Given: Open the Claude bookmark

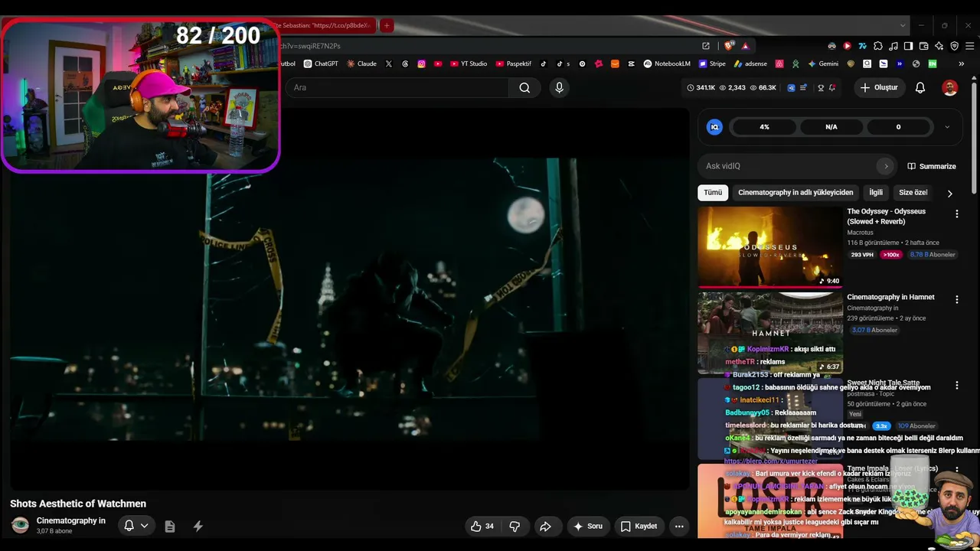Looking at the screenshot, I should coord(361,64).
